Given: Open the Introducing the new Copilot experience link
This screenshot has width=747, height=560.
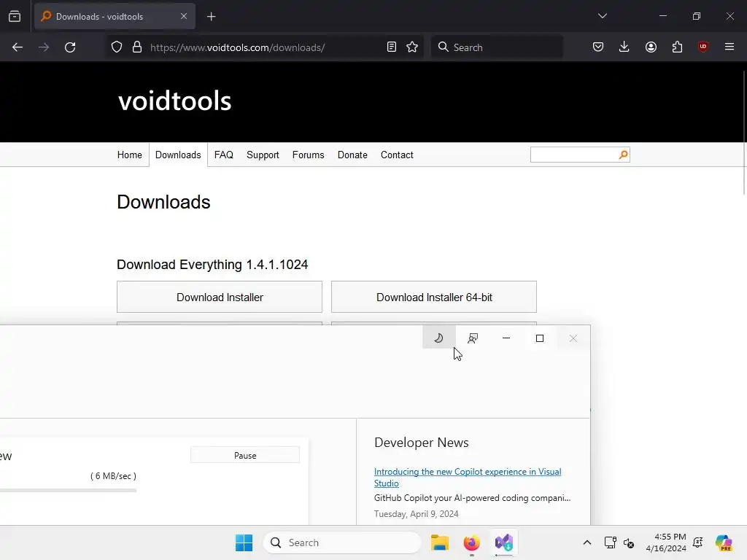Looking at the screenshot, I should [x=468, y=477].
